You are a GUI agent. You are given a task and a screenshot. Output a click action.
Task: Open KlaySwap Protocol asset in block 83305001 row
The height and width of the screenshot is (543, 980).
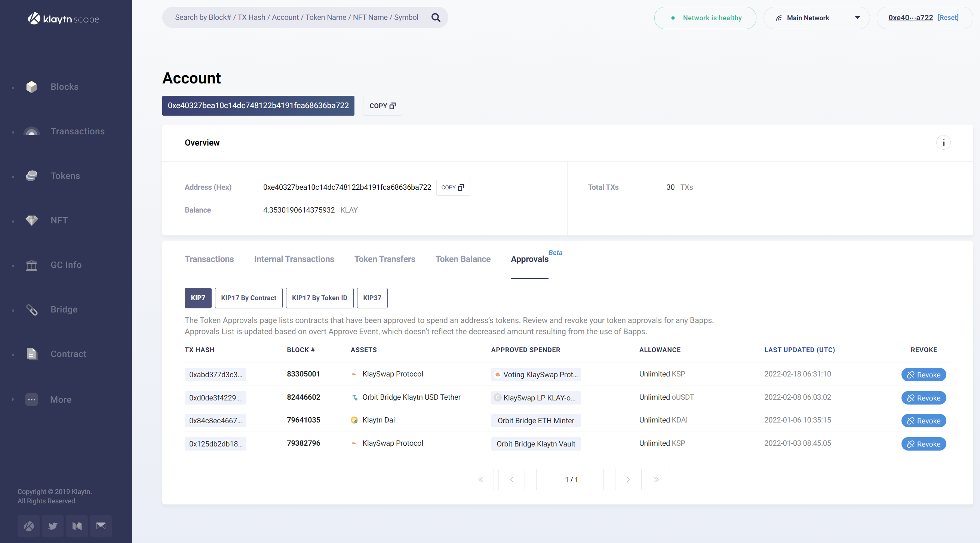pyautogui.click(x=393, y=374)
